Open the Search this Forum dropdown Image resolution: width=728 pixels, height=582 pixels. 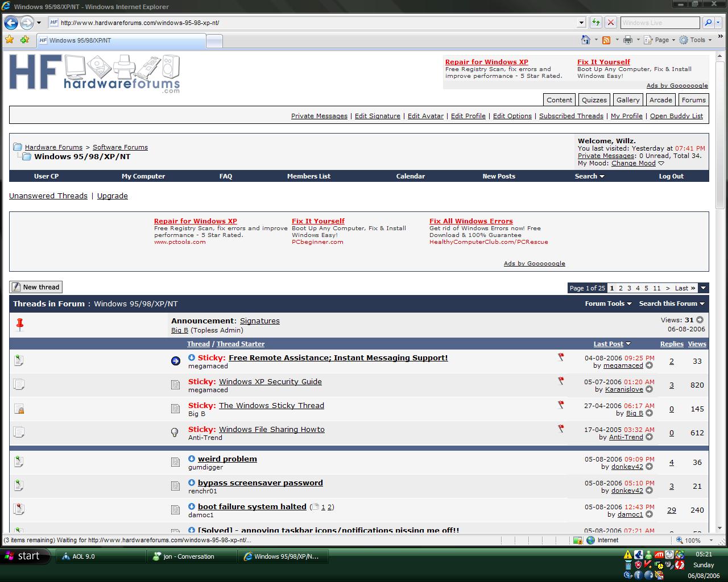672,304
